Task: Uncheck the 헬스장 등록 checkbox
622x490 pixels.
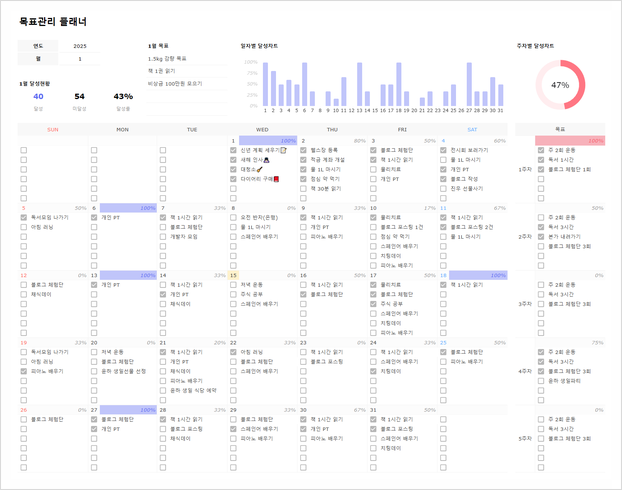Action: [303, 150]
